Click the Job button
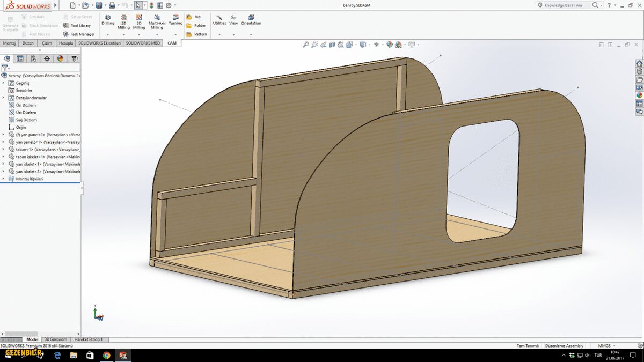The image size is (644, 362). click(194, 17)
